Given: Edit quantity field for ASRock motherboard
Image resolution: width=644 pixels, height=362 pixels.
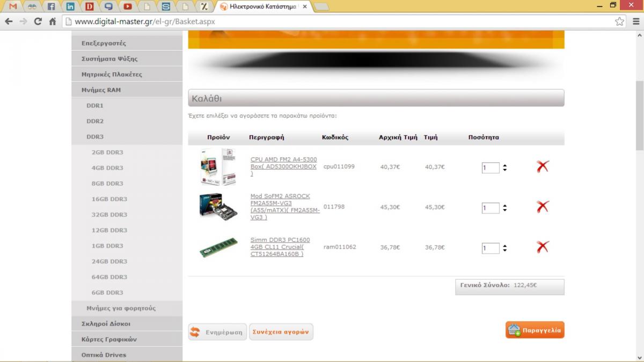Looking at the screenshot, I should 491,208.
